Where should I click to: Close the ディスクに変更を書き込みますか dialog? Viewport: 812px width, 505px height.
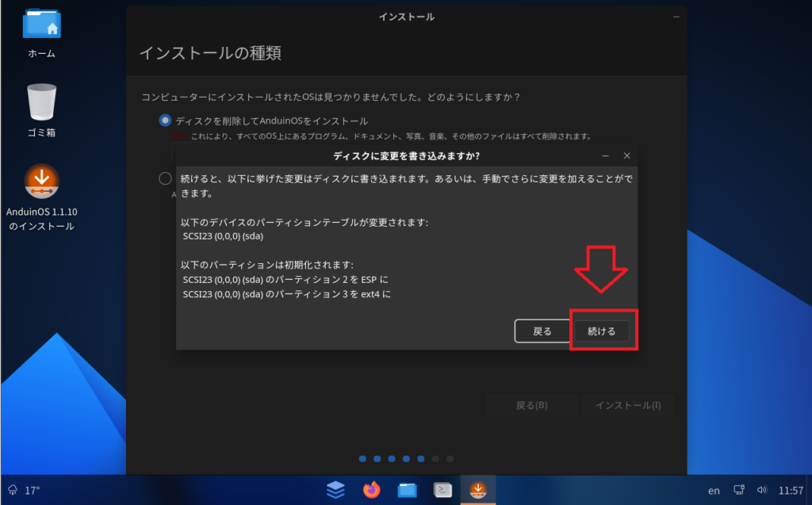626,155
